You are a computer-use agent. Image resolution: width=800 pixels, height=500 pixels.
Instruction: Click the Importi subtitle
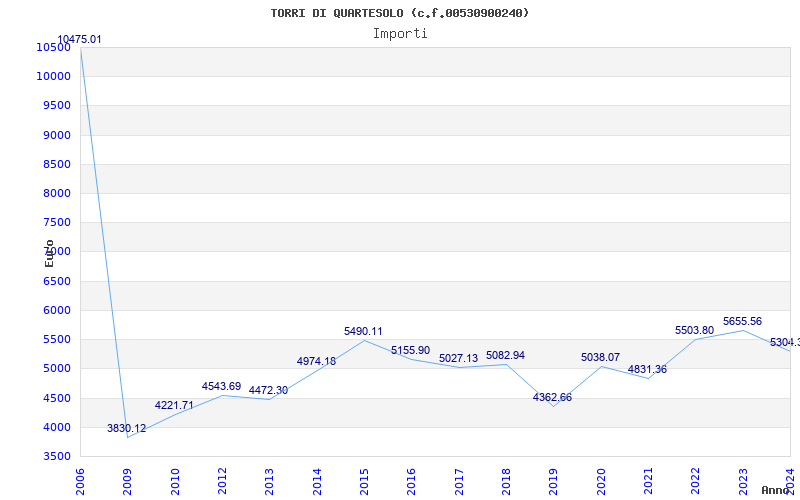pyautogui.click(x=400, y=34)
